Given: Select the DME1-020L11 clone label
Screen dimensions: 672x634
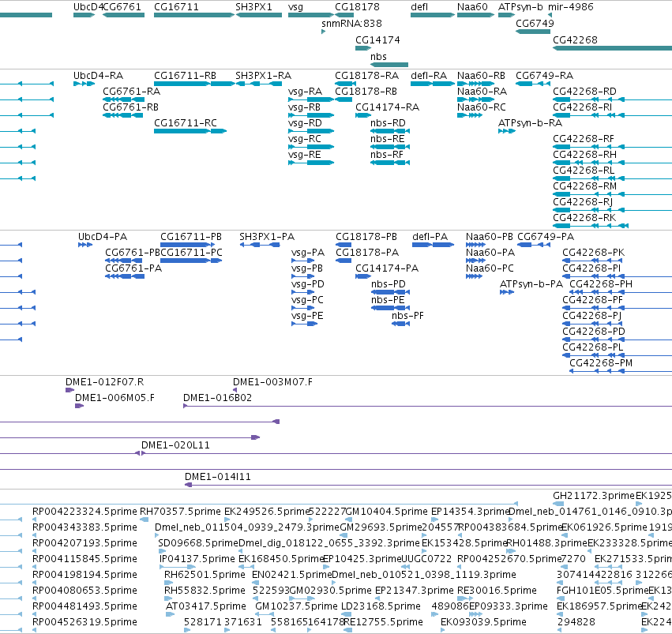Looking at the screenshot, I should 176,445.
